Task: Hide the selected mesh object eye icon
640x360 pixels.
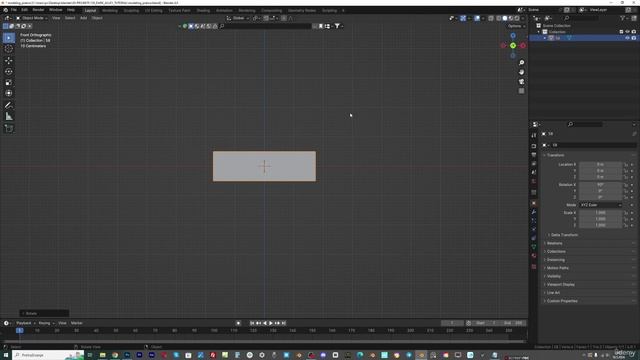Action: click(627, 38)
